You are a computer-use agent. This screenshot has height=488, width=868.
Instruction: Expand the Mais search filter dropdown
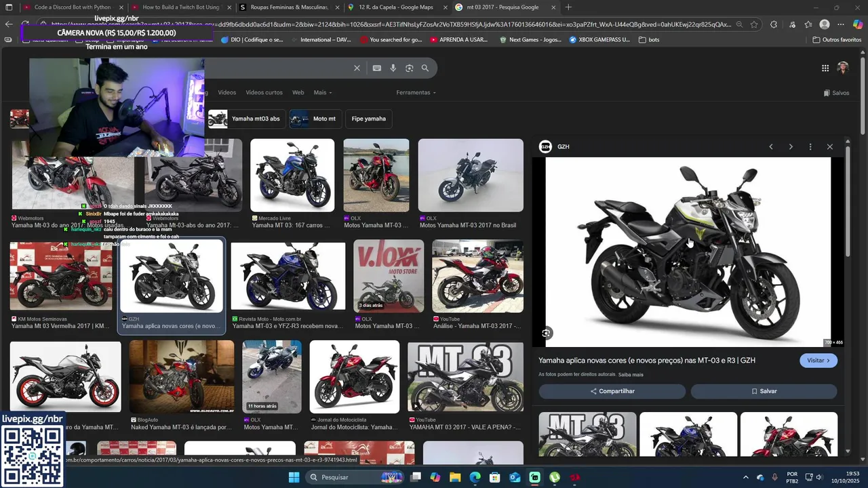point(322,92)
